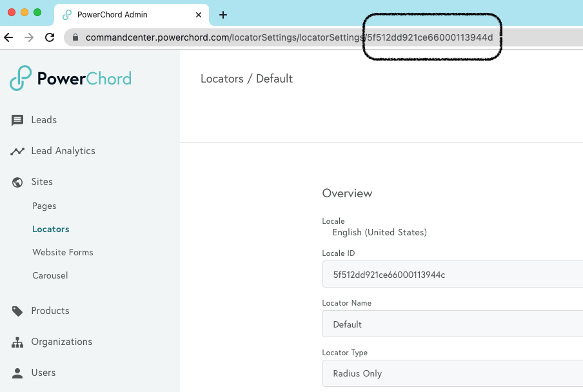
Task: Click the Lead Analytics chart icon
Action: 17,151
